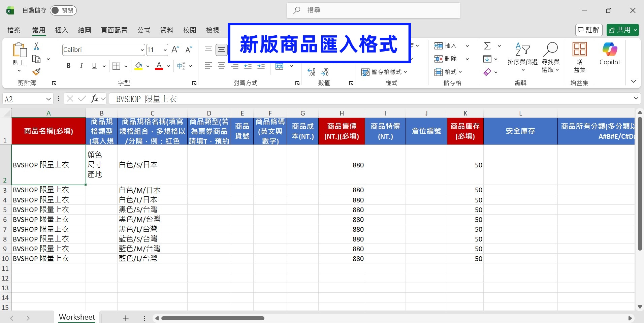Open the Copilot pane
Screen dimensions: 644x323
(x=610, y=54)
